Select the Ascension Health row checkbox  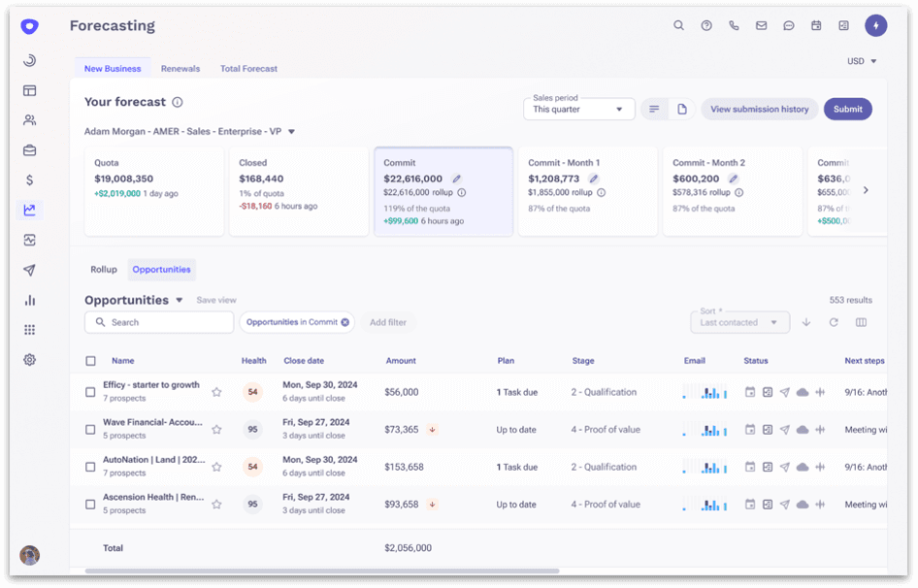pos(90,505)
